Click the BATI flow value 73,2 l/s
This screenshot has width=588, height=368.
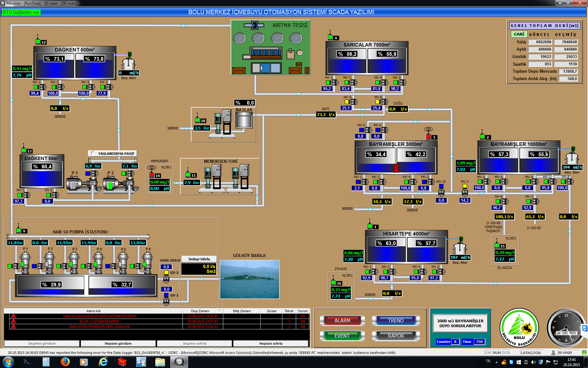point(326,115)
